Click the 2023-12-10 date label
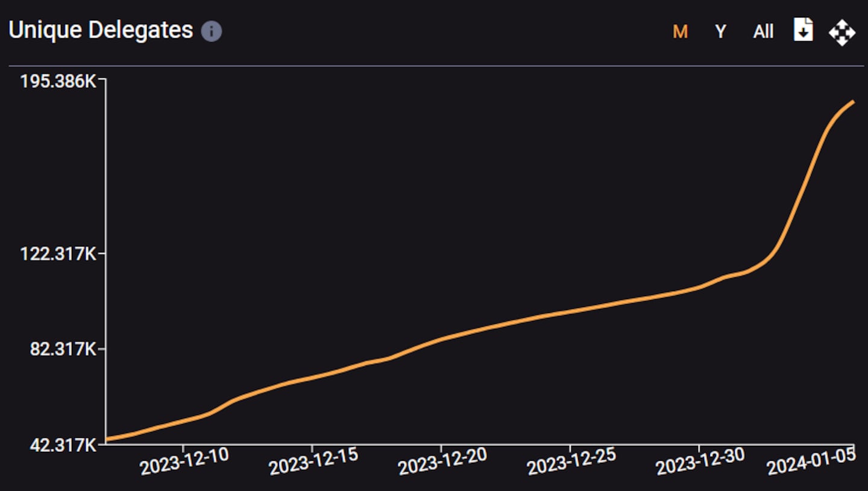Screen dimensions: 868x491 (x=184, y=461)
